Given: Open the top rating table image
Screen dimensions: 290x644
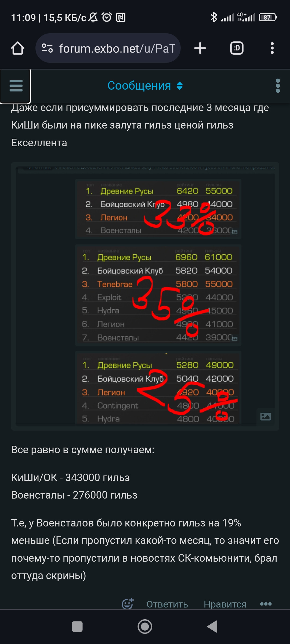Looking at the screenshot, I should coord(158,209).
